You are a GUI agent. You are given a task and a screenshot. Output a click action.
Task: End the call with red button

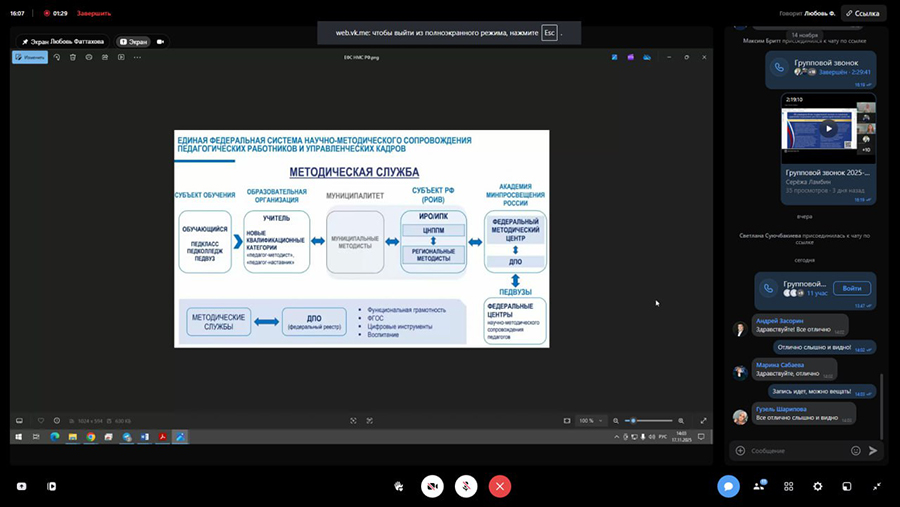click(x=500, y=486)
